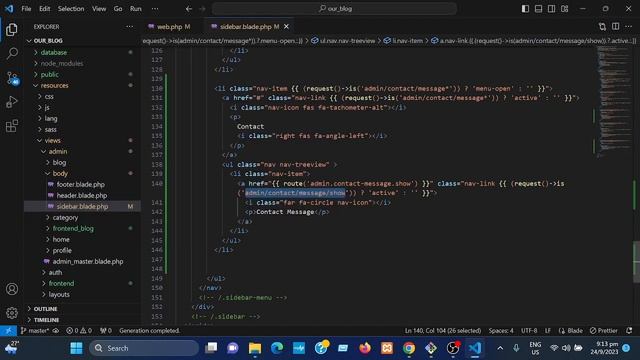Toggle primary side bar layout icon

coord(525,9)
